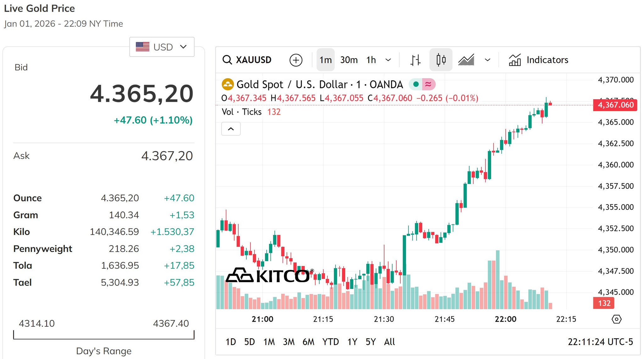Expand the time interval dropdown arrow
The image size is (644, 359).
[388, 60]
